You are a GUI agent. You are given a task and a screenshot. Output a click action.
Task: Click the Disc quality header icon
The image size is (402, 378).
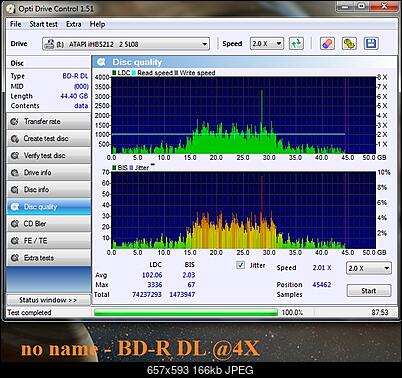pyautogui.click(x=101, y=62)
